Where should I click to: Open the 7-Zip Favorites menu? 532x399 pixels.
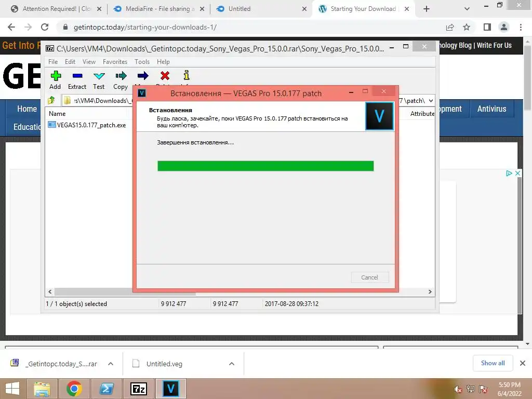115,62
